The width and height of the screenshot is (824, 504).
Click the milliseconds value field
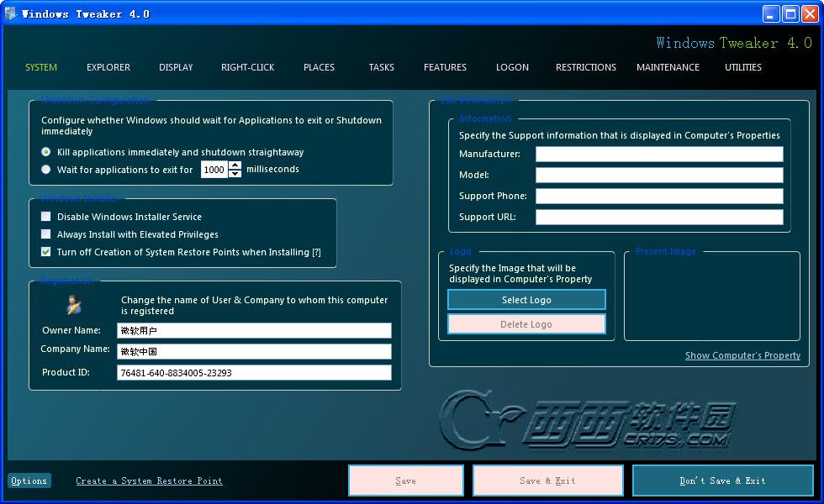tap(214, 170)
